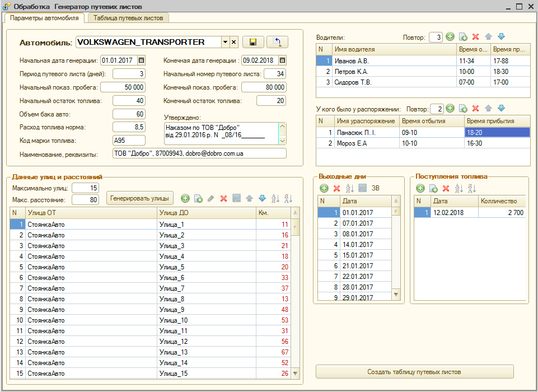Click the restore/load settings icon button
The width and height of the screenshot is (538, 392).
click(x=277, y=42)
